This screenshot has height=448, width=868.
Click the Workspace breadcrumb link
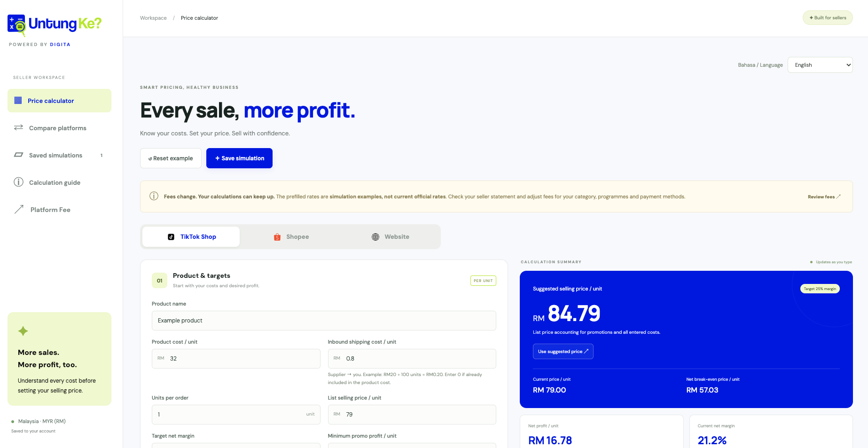pos(153,18)
